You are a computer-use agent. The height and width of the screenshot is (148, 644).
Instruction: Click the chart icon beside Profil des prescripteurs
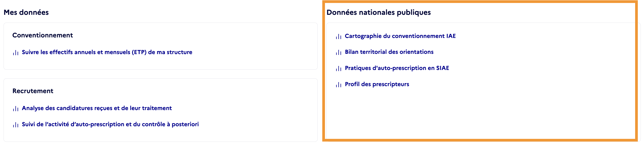click(339, 85)
